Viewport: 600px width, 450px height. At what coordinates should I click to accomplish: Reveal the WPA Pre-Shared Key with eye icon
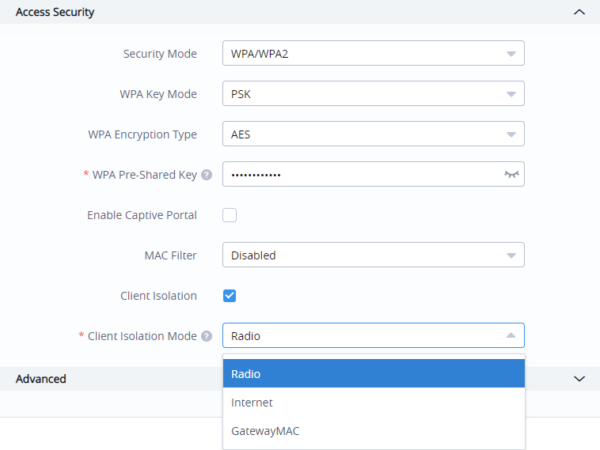click(511, 174)
